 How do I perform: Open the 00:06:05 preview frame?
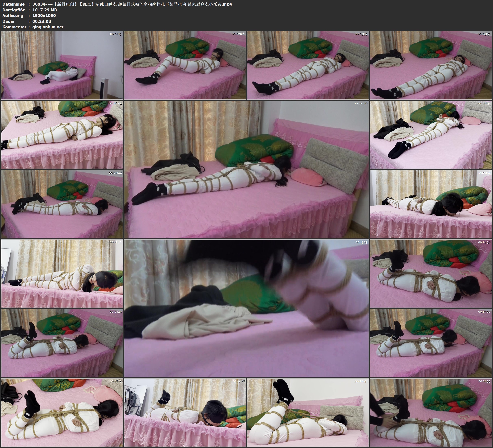62,135
